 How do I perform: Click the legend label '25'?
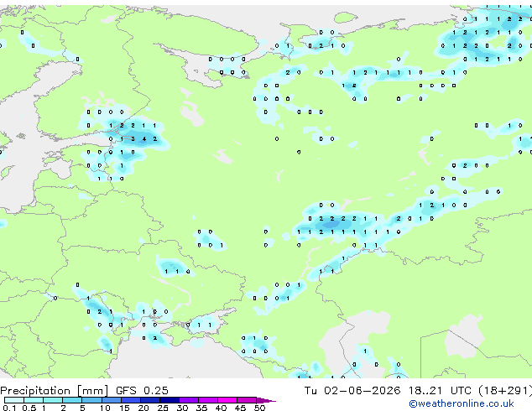[163, 408]
